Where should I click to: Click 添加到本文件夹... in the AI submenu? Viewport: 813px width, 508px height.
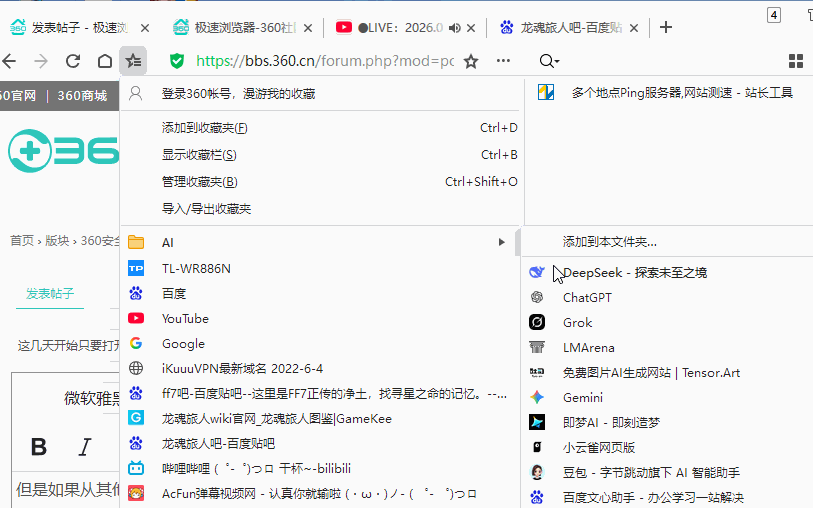(x=667, y=242)
